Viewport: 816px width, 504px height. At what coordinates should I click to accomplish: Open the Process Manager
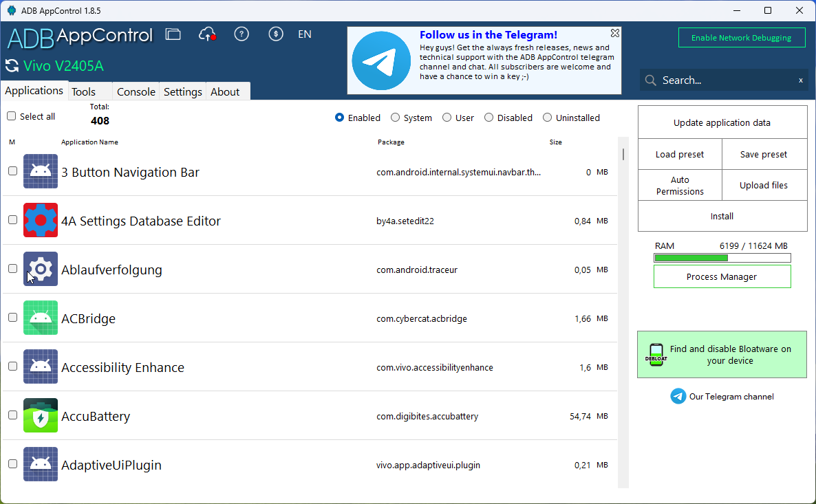pos(722,276)
